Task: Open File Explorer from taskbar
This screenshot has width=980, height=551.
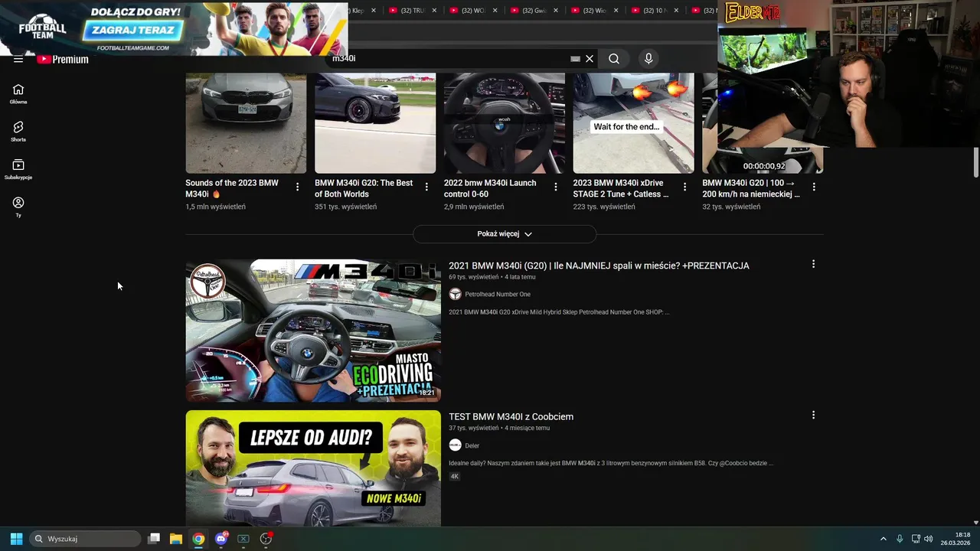Action: pyautogui.click(x=176, y=539)
